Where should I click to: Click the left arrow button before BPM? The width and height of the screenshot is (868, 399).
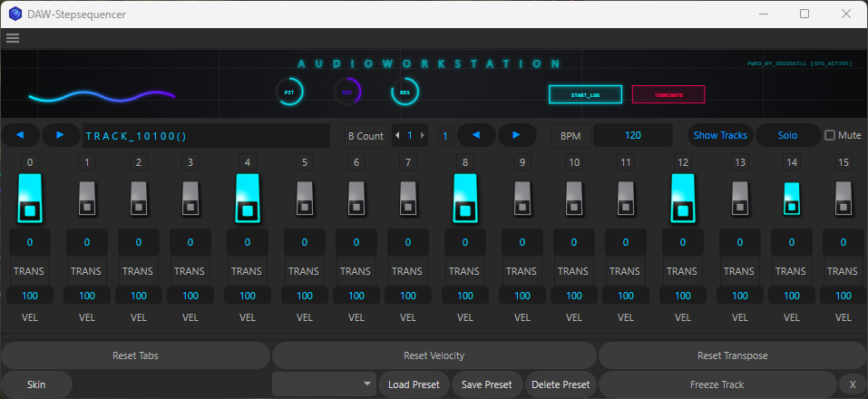click(x=476, y=135)
